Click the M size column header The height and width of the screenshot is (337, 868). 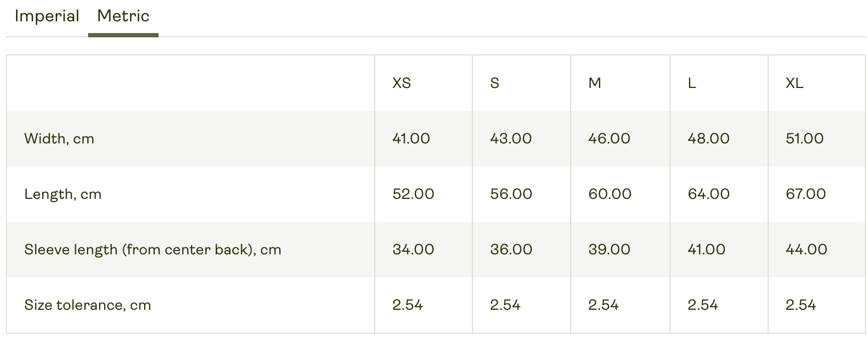click(x=595, y=83)
